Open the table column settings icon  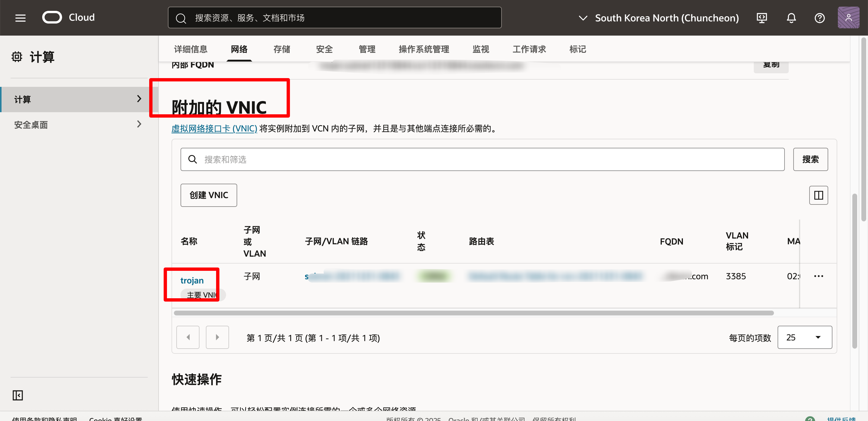click(818, 195)
